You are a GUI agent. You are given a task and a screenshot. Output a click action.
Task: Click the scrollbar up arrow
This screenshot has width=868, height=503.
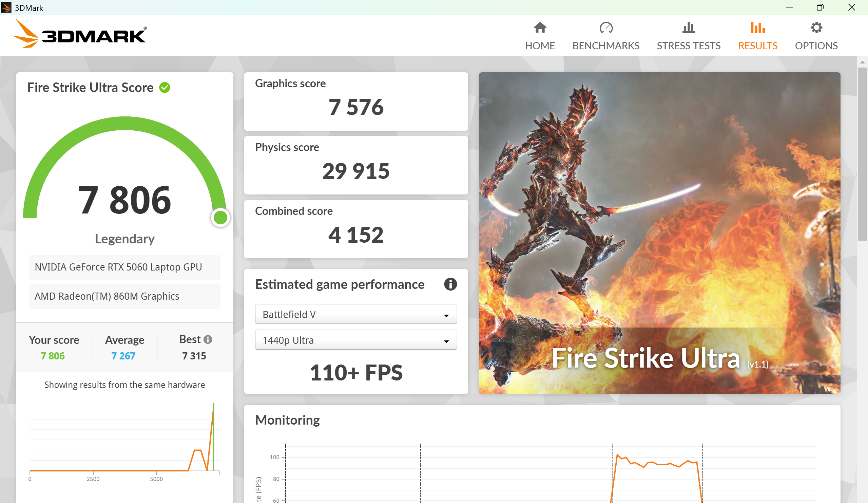click(x=862, y=62)
